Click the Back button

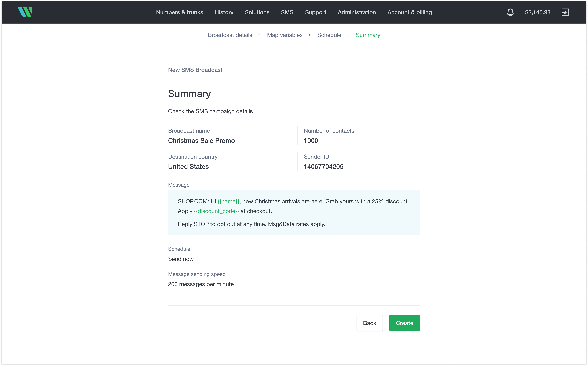pyautogui.click(x=370, y=323)
